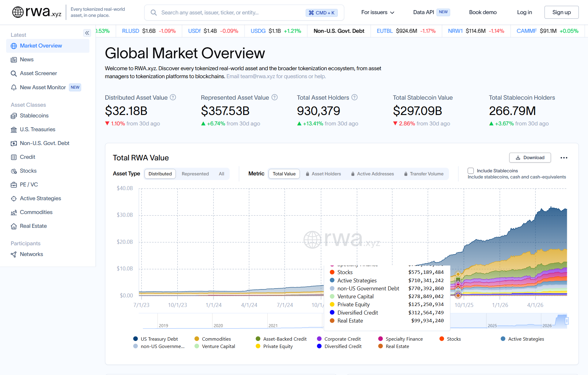Image resolution: width=588 pixels, height=375 pixels.
Task: Adjust the chart range slider right handle
Action: pyautogui.click(x=567, y=321)
